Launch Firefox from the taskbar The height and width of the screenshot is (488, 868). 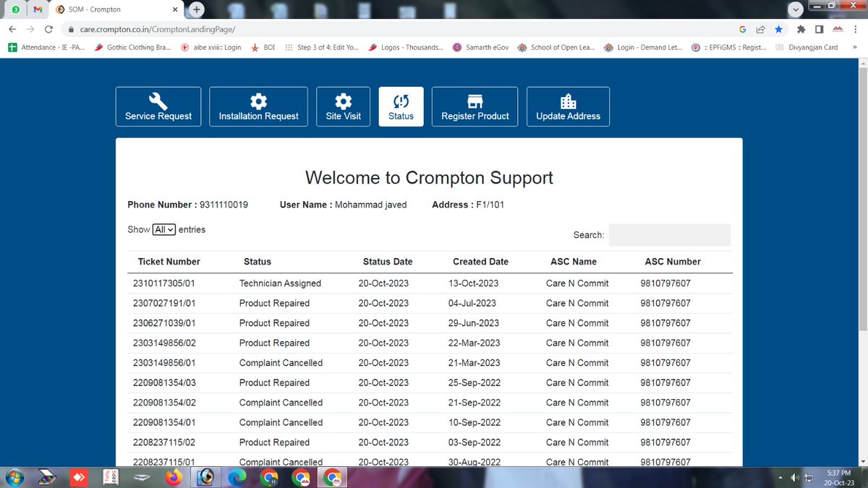(x=172, y=477)
